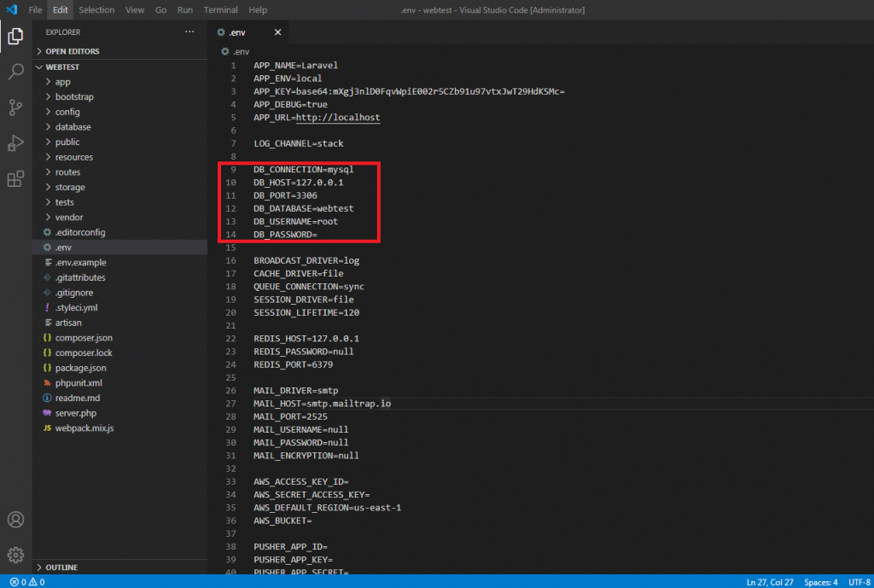Viewport: 874px width, 588px height.
Task: Open the Help menu
Action: [258, 10]
